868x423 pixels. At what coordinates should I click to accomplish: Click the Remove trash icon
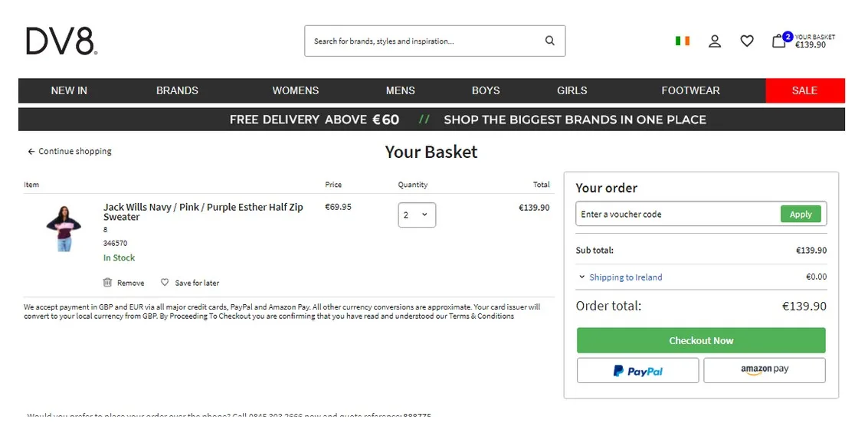107,283
